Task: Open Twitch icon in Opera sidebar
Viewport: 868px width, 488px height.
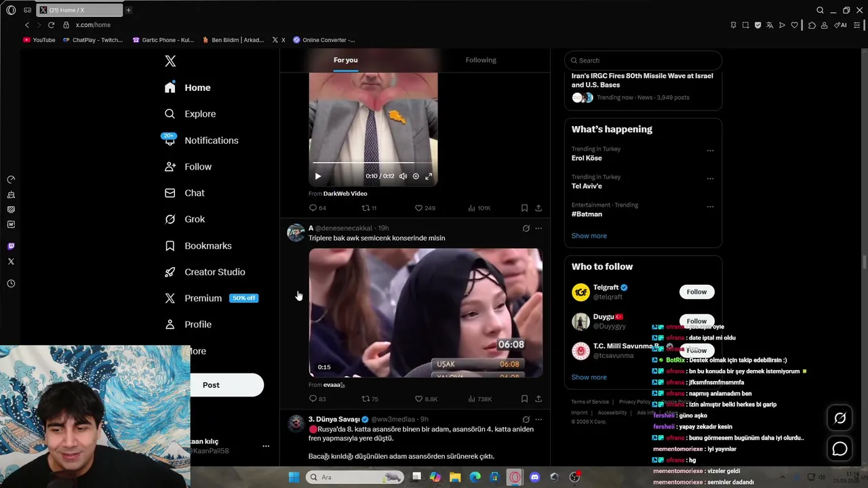Action: pyautogui.click(x=11, y=246)
